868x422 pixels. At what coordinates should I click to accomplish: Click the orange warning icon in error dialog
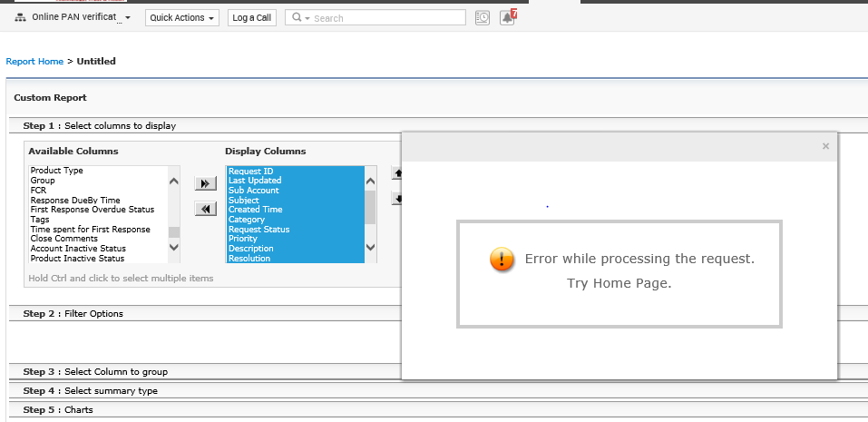point(502,259)
